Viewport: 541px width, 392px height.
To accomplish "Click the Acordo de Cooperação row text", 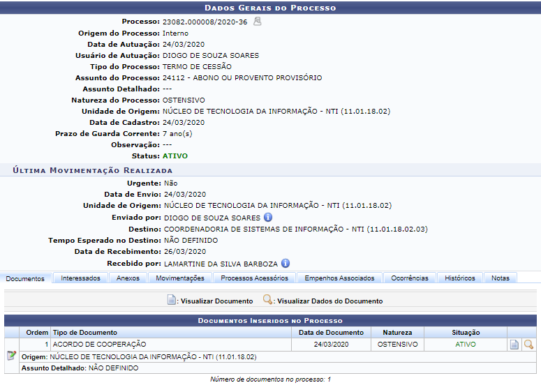I will tap(99, 345).
